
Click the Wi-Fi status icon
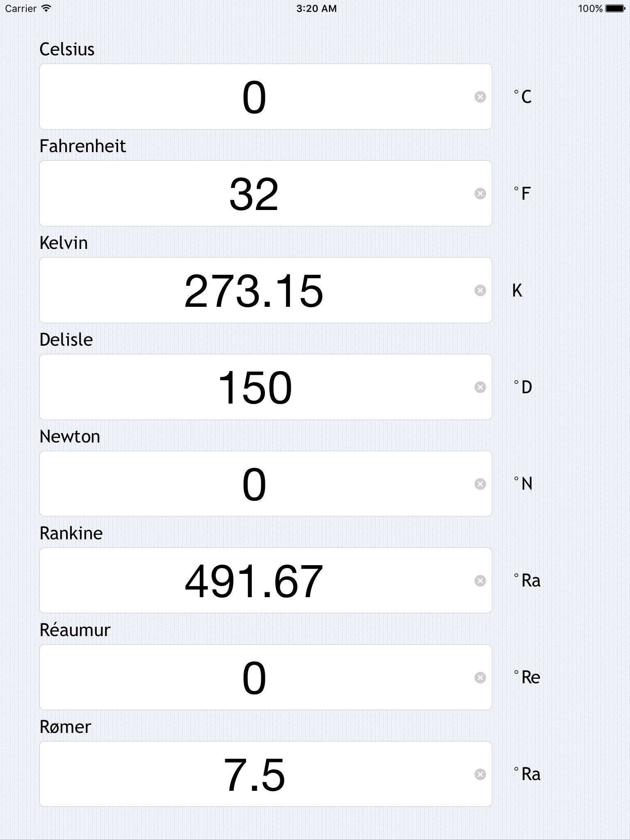45,8
